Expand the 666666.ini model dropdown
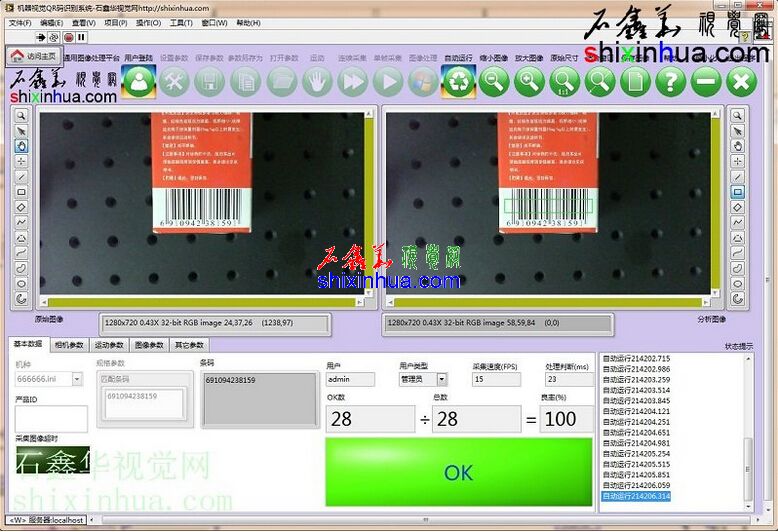 tap(77, 379)
